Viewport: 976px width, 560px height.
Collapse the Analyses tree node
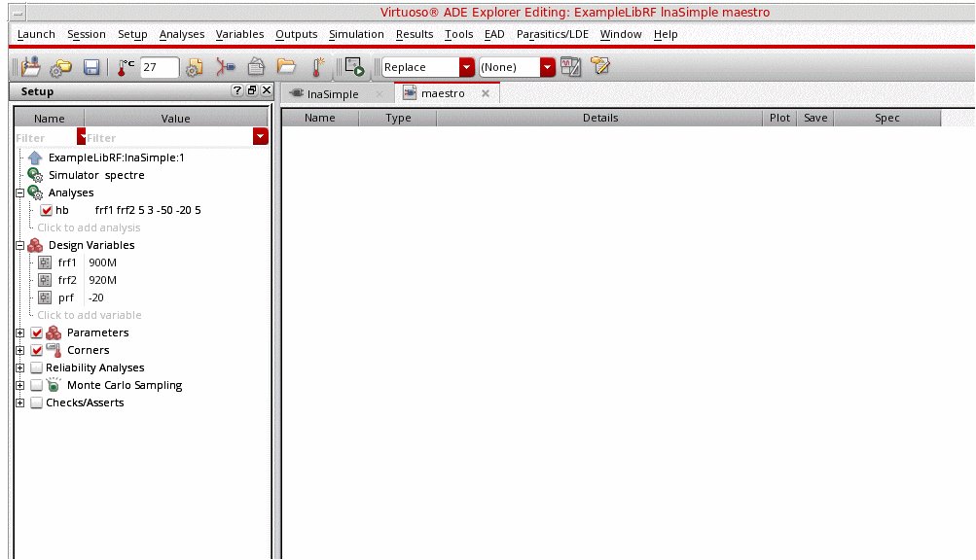coord(19,192)
